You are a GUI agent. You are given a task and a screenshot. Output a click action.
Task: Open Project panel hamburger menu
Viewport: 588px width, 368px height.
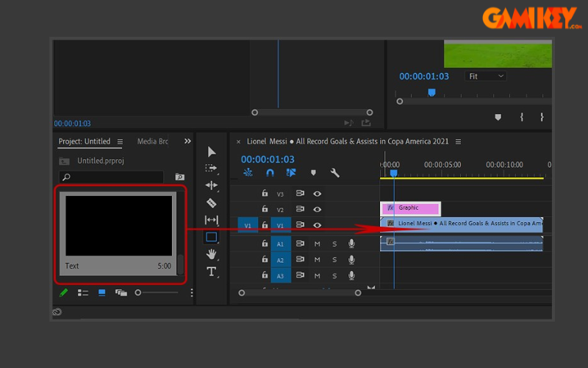pos(120,141)
